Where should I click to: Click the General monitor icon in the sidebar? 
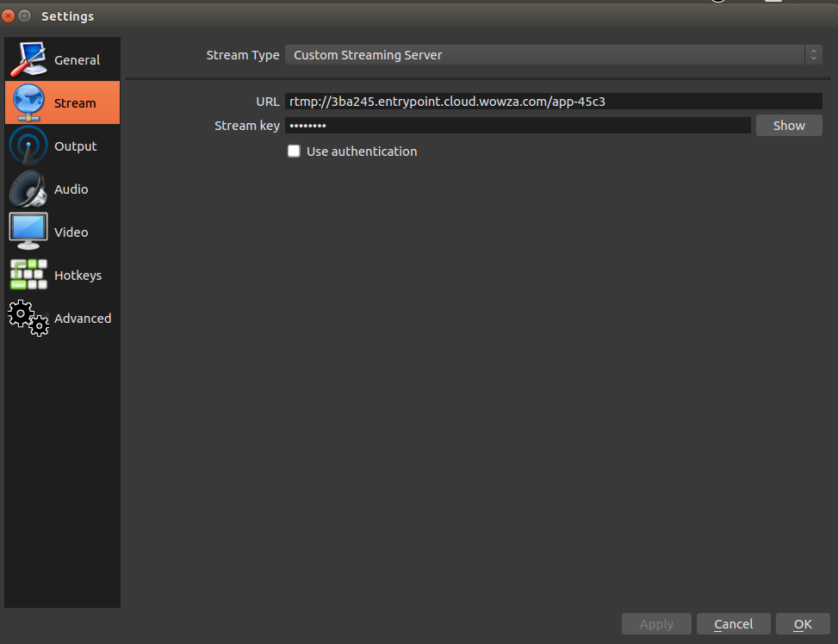tap(28, 59)
